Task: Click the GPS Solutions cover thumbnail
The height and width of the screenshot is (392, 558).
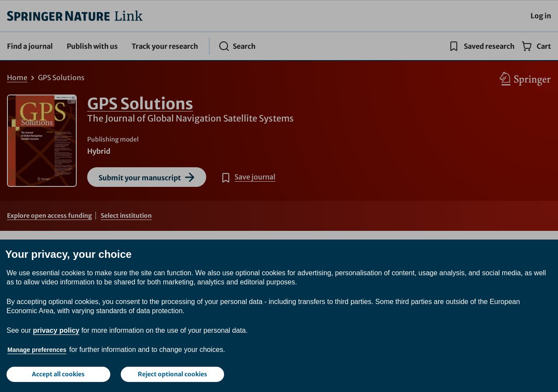Action: point(42,141)
